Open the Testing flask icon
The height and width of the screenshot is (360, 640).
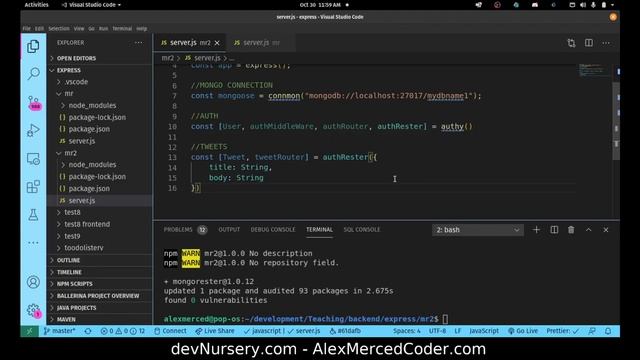33,215
